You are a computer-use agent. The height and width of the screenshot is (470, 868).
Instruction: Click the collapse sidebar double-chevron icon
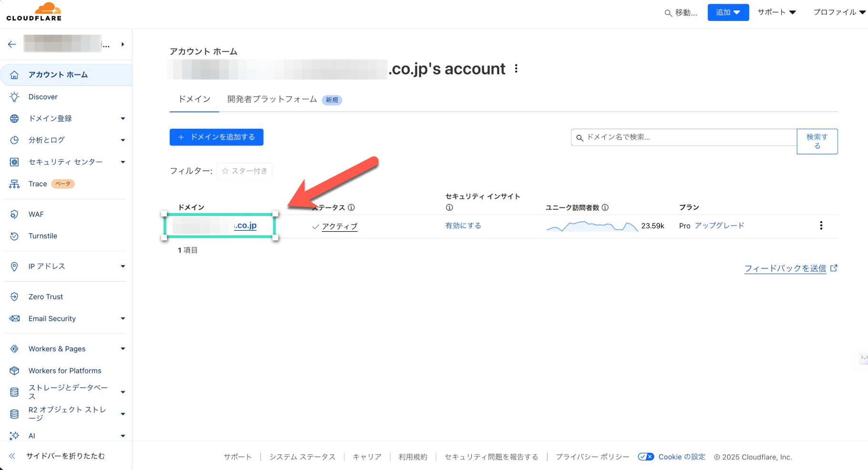point(12,456)
